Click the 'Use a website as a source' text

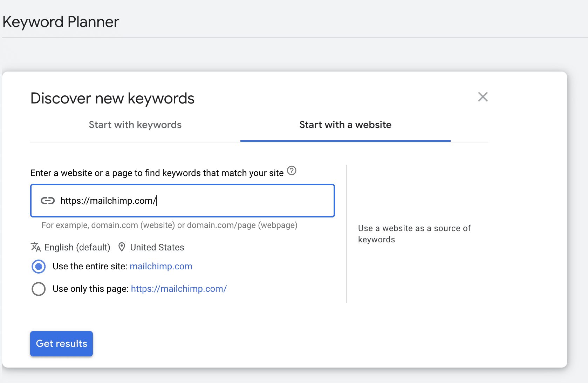pyautogui.click(x=414, y=234)
